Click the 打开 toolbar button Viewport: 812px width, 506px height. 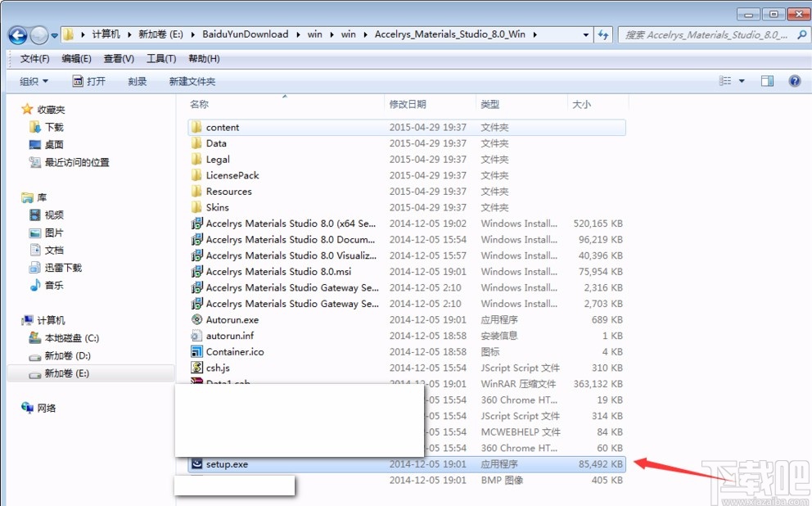[x=89, y=81]
